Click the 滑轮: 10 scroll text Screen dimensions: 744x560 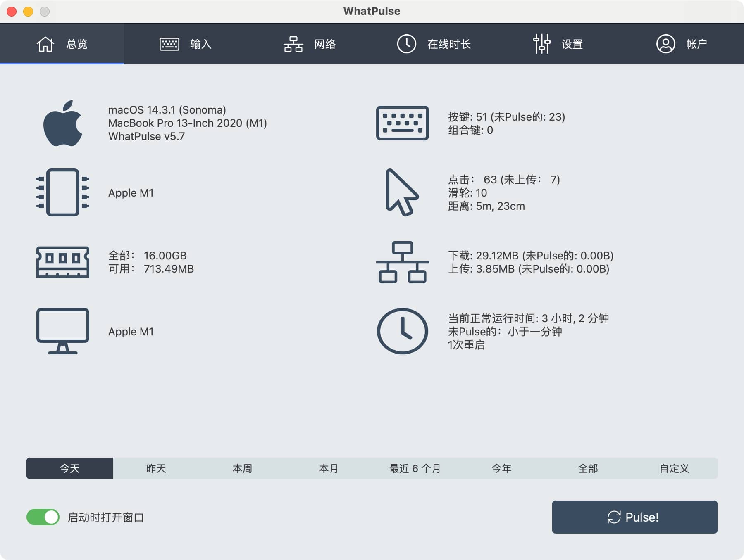[x=467, y=193]
